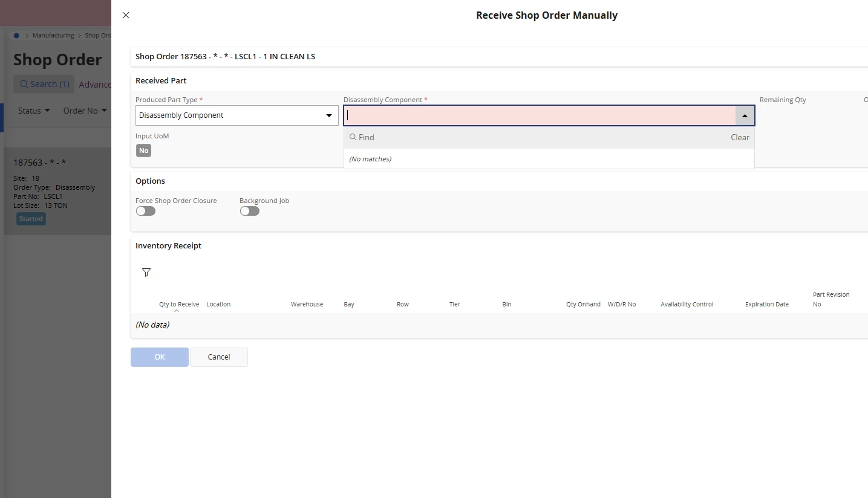The image size is (868, 498).
Task: Click the (No matches) result text
Action: click(370, 159)
